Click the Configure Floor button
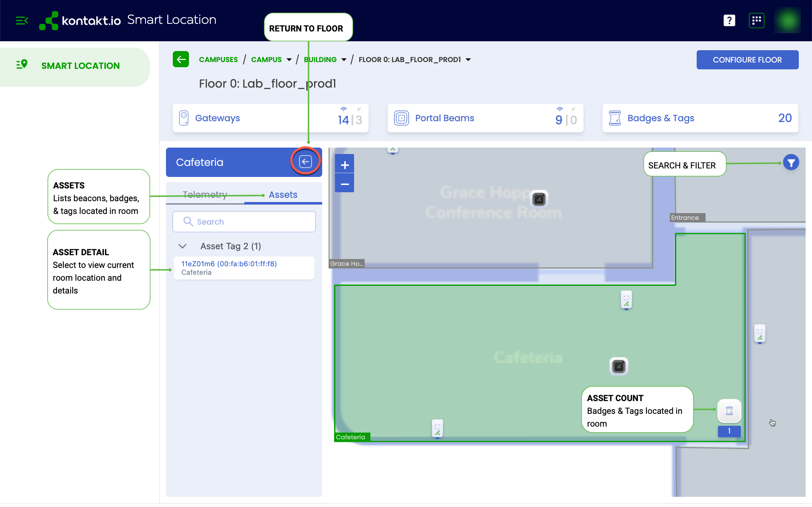 (747, 60)
